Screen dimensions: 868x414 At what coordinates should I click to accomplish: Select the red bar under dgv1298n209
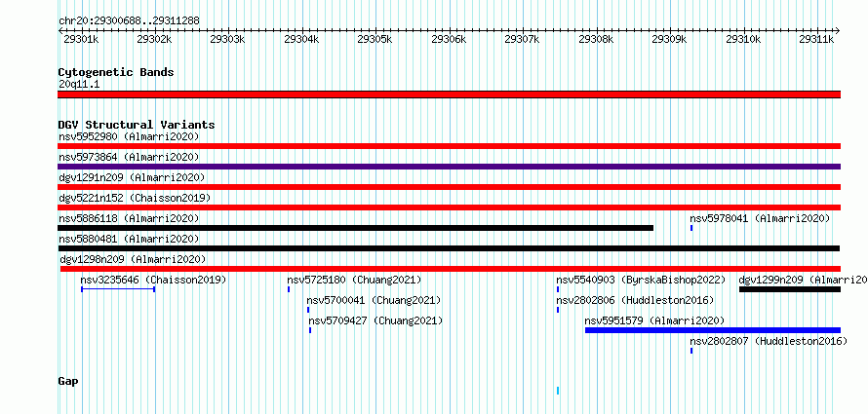click(450, 269)
